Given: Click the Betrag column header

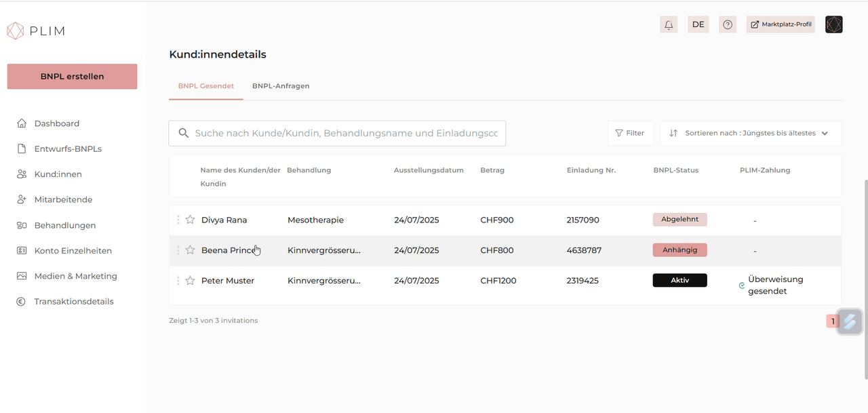Looking at the screenshot, I should tap(492, 170).
